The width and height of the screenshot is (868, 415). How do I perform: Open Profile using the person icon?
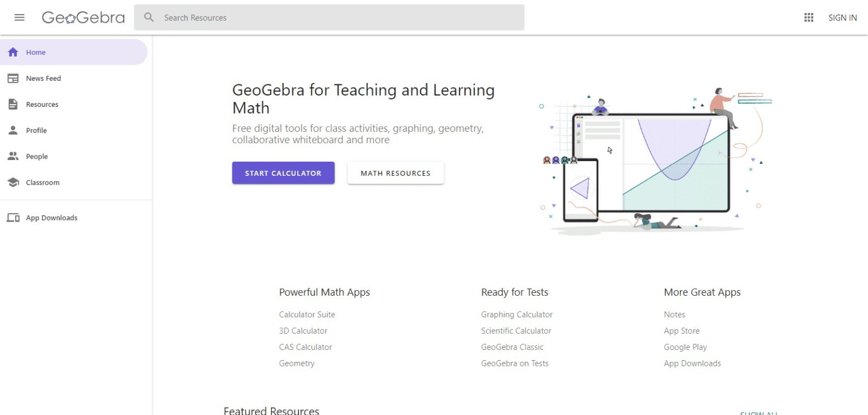click(12, 130)
